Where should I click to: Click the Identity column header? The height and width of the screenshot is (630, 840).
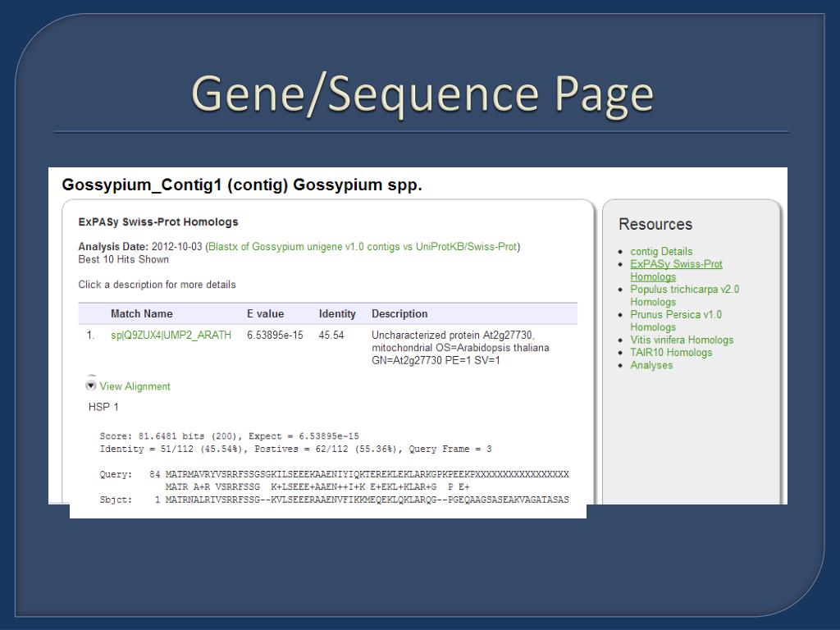337,313
